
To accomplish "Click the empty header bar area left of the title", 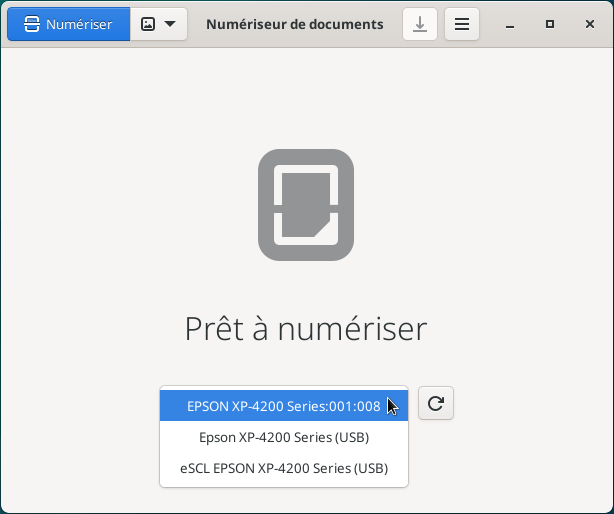I will [x=196, y=24].
